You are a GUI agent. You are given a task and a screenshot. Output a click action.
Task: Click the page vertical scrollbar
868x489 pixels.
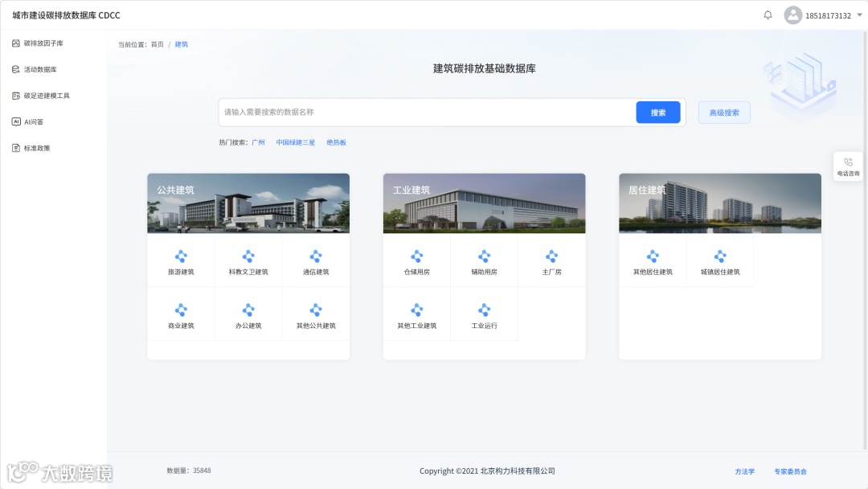point(865,239)
